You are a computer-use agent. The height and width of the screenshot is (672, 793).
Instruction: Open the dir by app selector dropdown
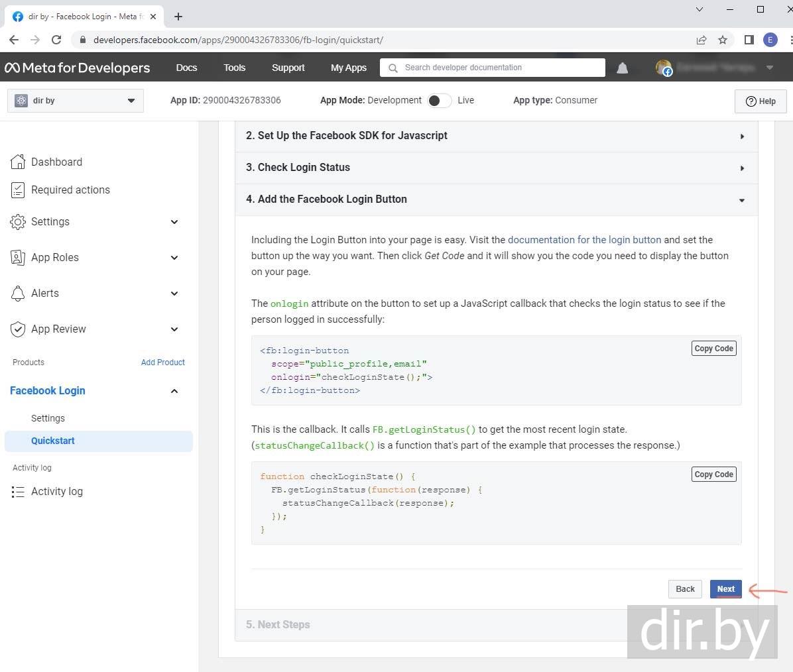[76, 101]
